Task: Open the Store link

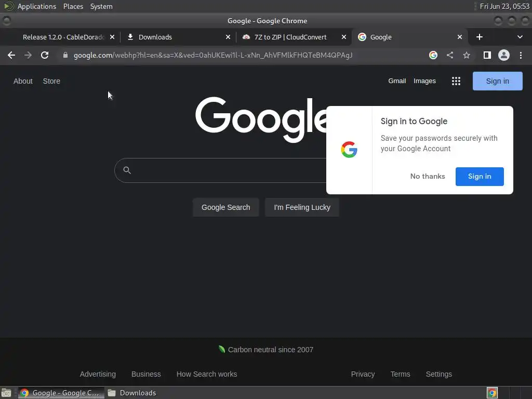Action: coord(51,81)
